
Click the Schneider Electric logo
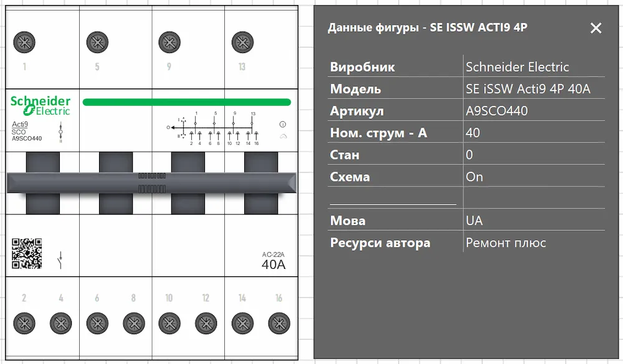point(40,106)
